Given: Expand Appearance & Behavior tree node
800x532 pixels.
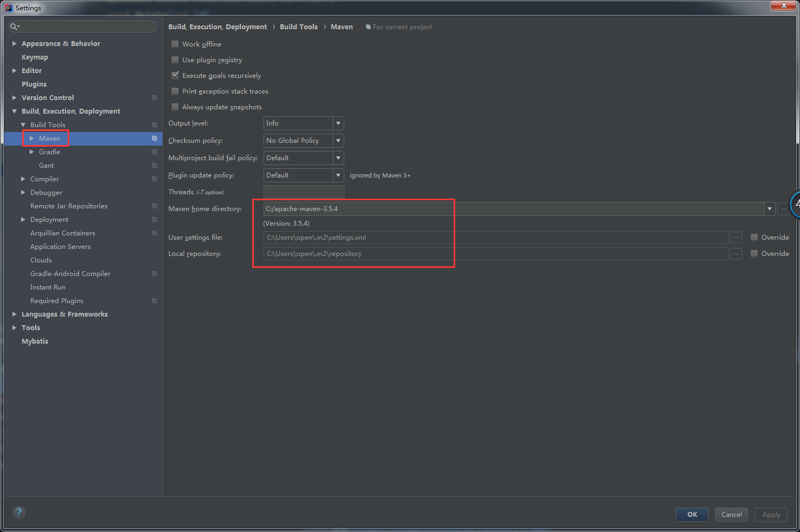Looking at the screenshot, I should (15, 44).
